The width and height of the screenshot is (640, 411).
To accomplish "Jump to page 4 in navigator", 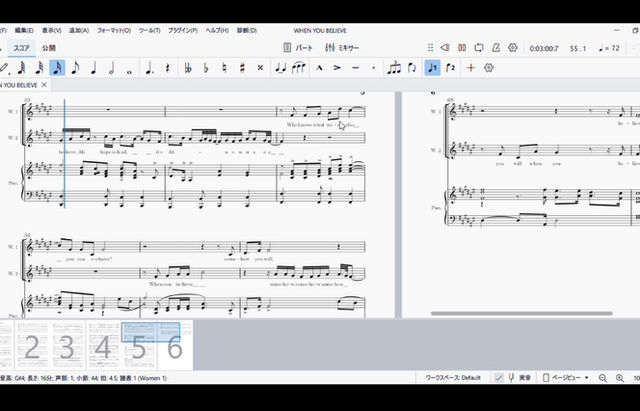I will click(103, 345).
